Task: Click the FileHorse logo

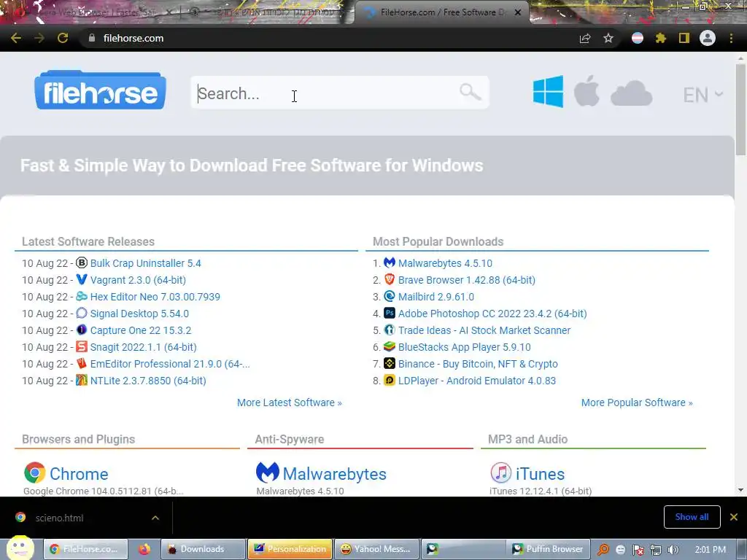Action: click(x=100, y=90)
